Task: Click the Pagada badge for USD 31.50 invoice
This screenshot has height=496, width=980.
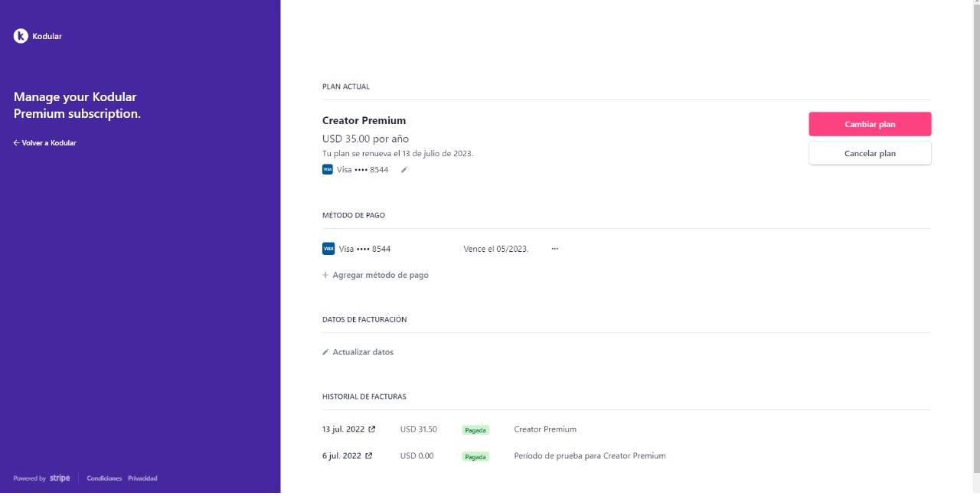Action: [475, 430]
